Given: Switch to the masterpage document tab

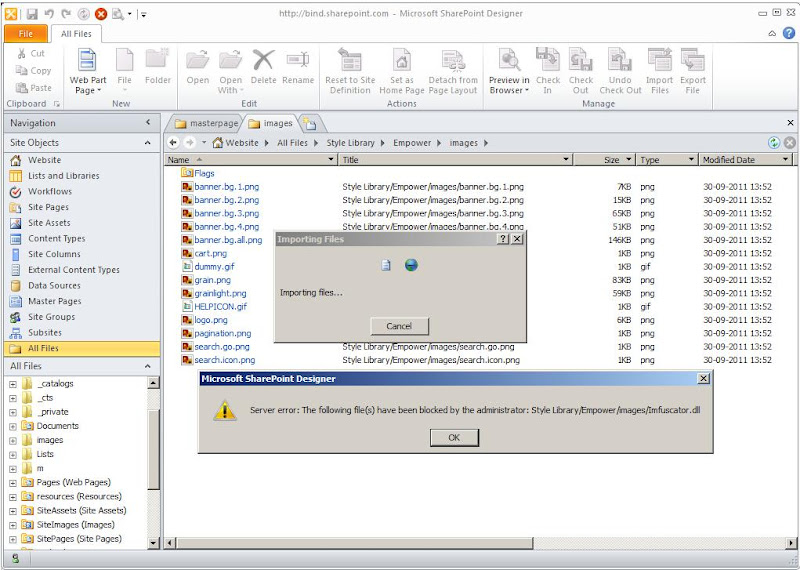Looking at the screenshot, I should [206, 123].
